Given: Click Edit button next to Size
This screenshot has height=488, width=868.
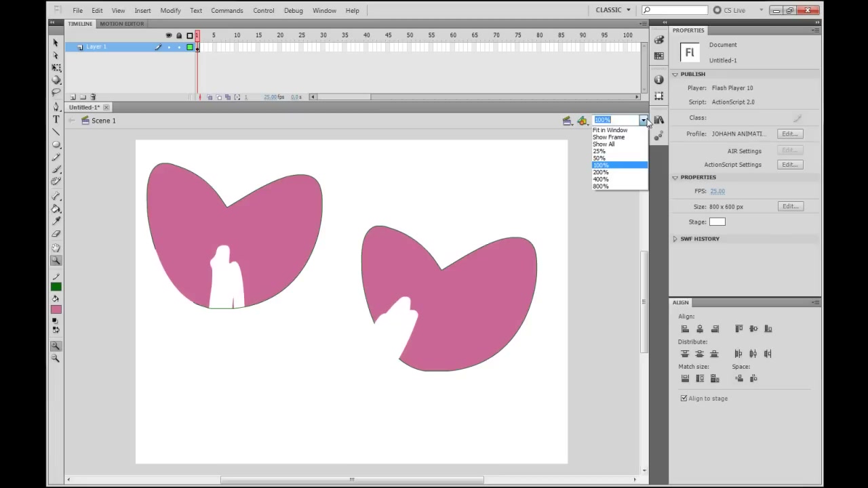Looking at the screenshot, I should [x=789, y=206].
